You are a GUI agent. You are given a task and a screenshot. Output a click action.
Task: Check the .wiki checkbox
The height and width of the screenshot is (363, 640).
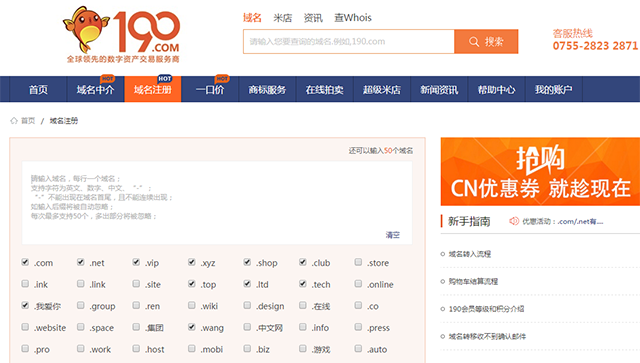click(x=191, y=305)
